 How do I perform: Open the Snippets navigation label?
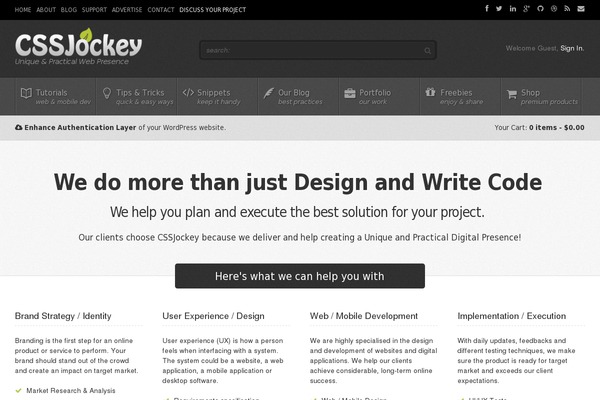pos(214,93)
